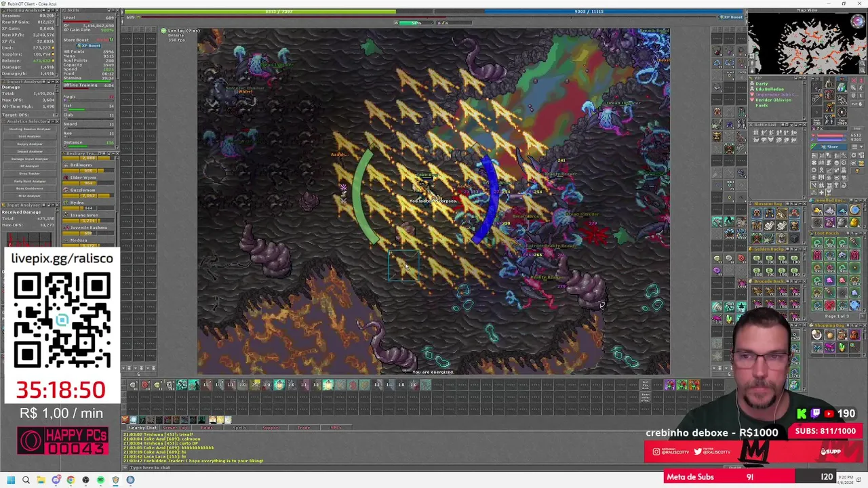Close the Loot Pouch container
Image resolution: width=868 pixels, height=488 pixels.
coord(864,233)
